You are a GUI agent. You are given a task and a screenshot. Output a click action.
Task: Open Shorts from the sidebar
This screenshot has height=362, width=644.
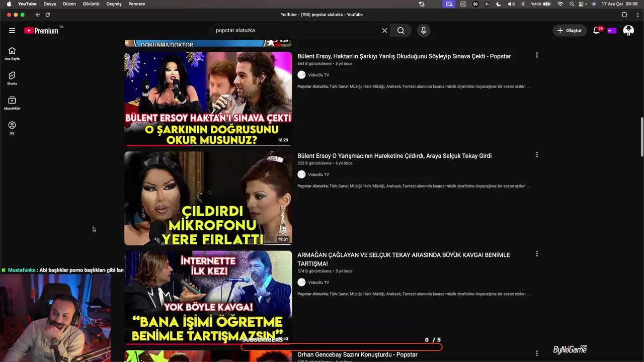coord(12,78)
